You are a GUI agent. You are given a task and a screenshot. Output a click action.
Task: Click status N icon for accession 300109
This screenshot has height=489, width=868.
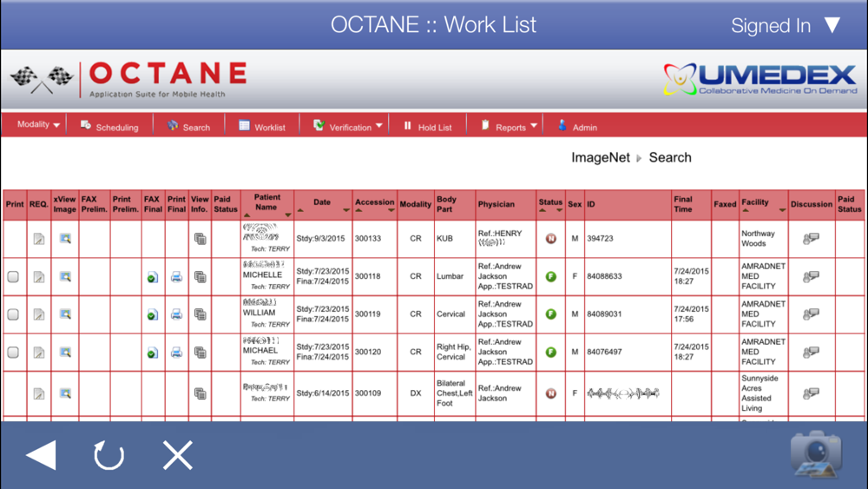click(x=551, y=393)
